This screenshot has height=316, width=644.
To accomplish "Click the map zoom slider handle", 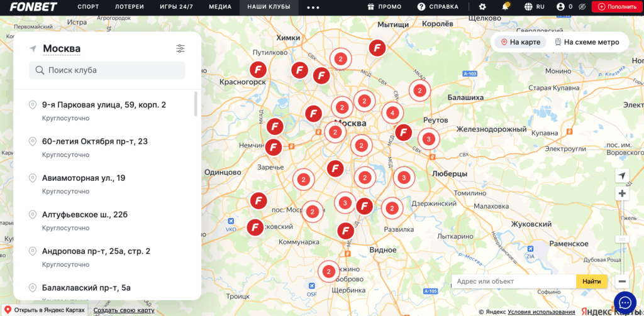I will pos(622,239).
